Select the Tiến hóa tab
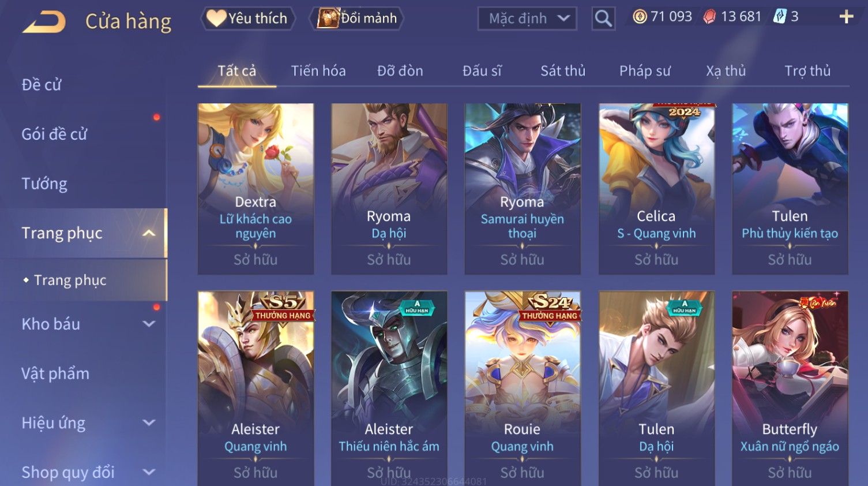Image resolution: width=868 pixels, height=486 pixels. click(x=318, y=71)
